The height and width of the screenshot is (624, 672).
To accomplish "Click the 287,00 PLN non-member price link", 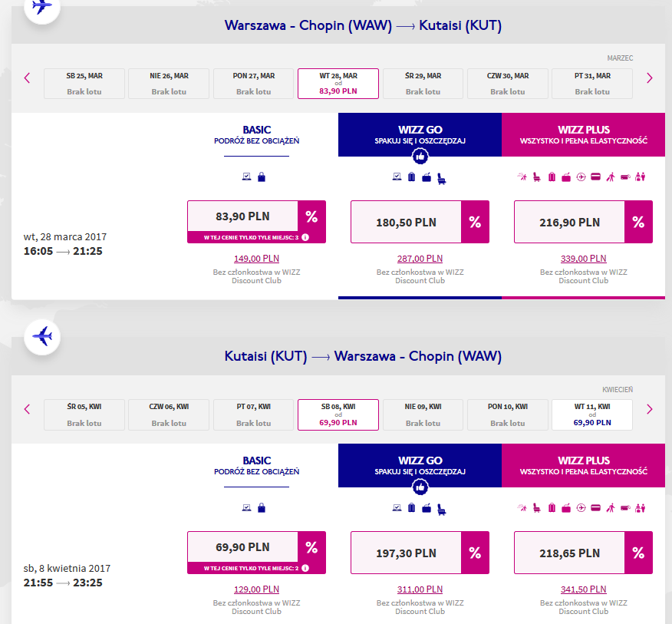I will (420, 259).
